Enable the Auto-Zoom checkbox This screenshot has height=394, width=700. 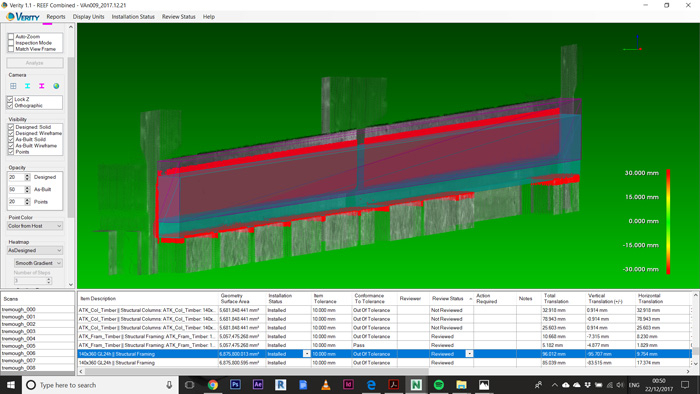pos(11,37)
